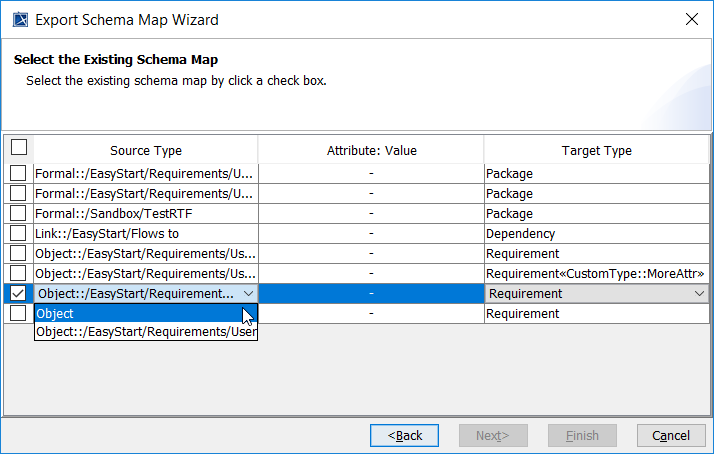The width and height of the screenshot is (714, 454).
Task: Click the Attribute: Value column header
Action: click(x=371, y=150)
